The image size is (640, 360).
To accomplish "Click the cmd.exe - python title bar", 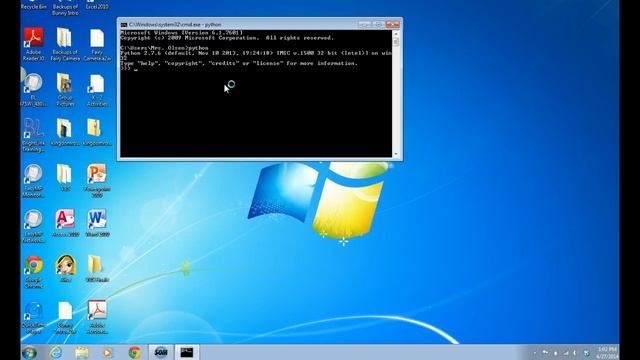I will click(x=239, y=24).
